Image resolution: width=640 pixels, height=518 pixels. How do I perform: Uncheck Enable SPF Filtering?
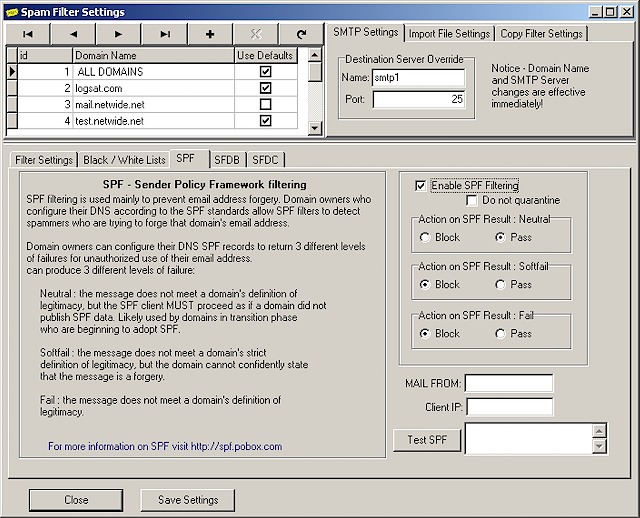(420, 186)
